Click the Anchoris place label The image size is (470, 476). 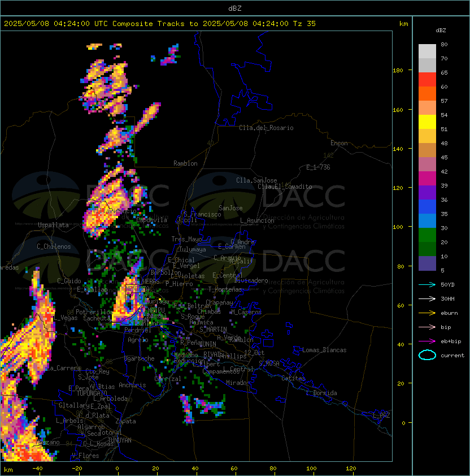[132, 385]
